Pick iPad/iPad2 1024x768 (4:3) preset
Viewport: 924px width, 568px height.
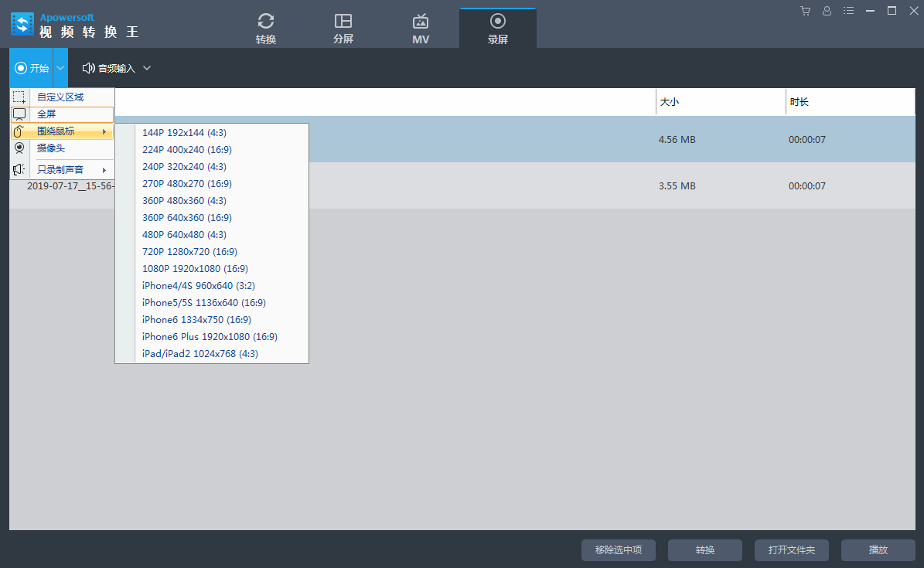click(x=200, y=354)
